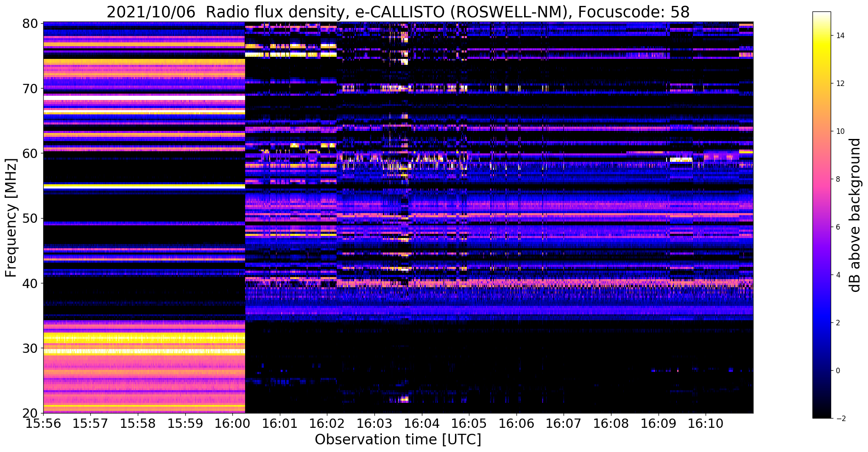
Task: Click the colorbar tick label 4
Action: (837, 275)
